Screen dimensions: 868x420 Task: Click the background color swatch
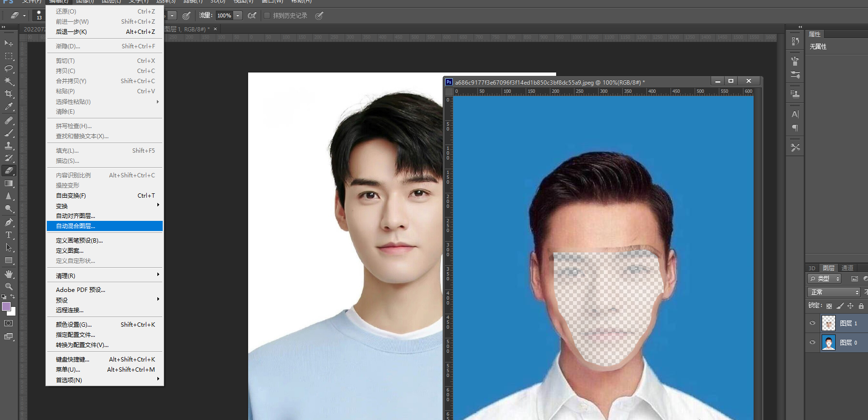click(x=13, y=313)
